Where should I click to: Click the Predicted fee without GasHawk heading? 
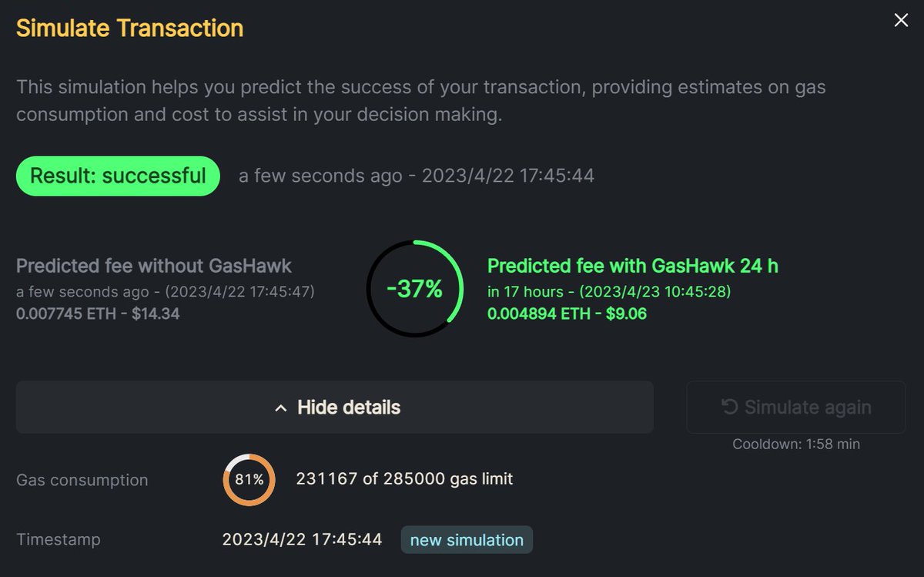154,266
